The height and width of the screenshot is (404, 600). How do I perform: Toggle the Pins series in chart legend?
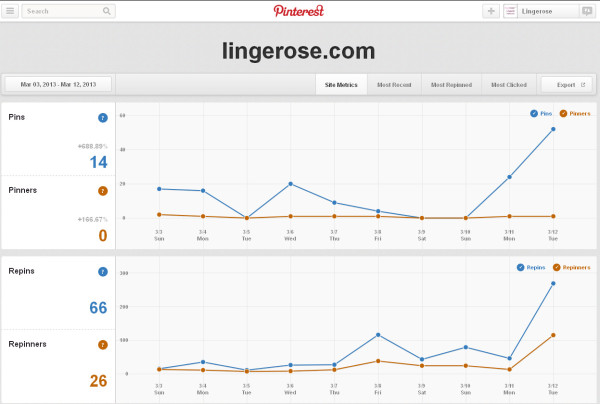click(541, 113)
